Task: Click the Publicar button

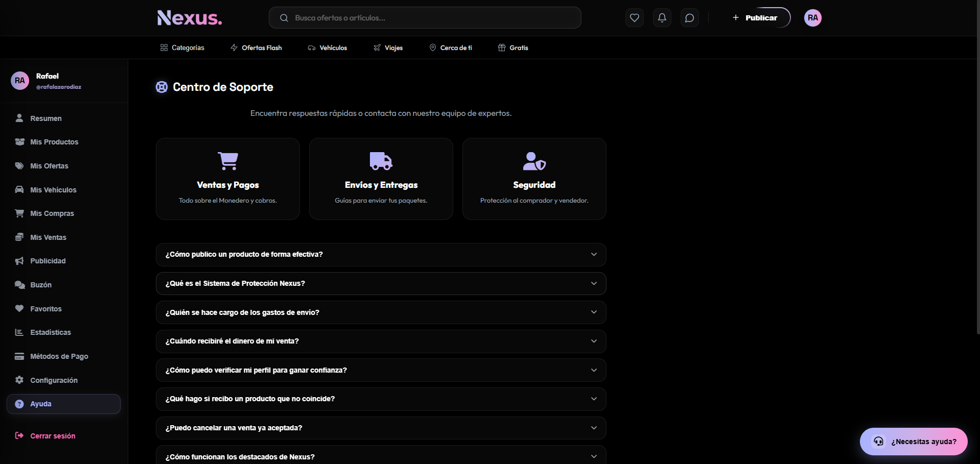Action: [x=755, y=18]
